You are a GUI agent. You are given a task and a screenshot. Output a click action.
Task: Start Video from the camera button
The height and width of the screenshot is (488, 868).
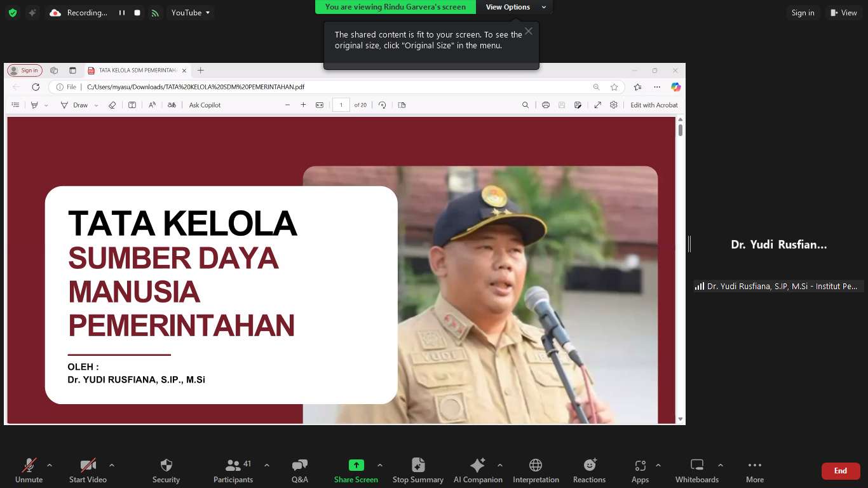click(x=88, y=465)
